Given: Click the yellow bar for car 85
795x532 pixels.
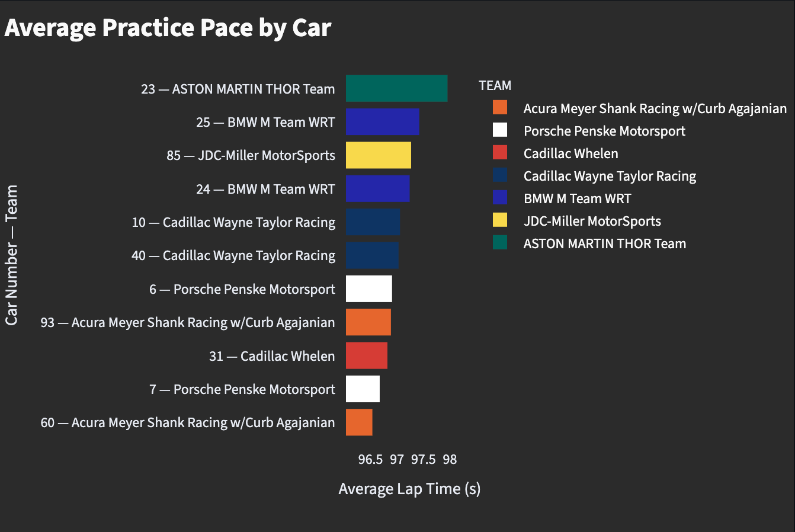Looking at the screenshot, I should [x=378, y=155].
